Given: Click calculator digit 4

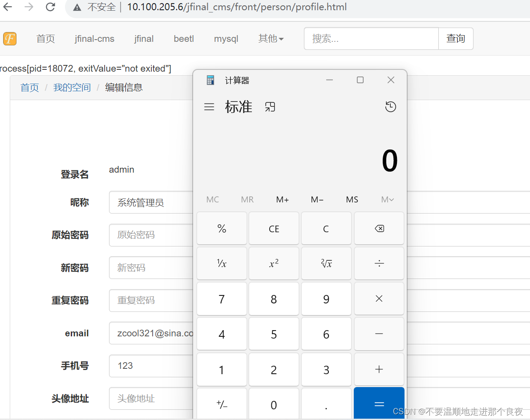Looking at the screenshot, I should [222, 334].
